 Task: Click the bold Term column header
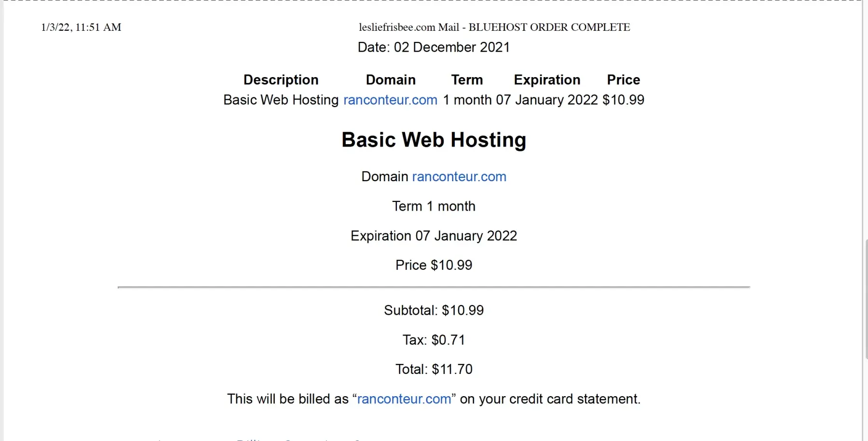pos(467,80)
